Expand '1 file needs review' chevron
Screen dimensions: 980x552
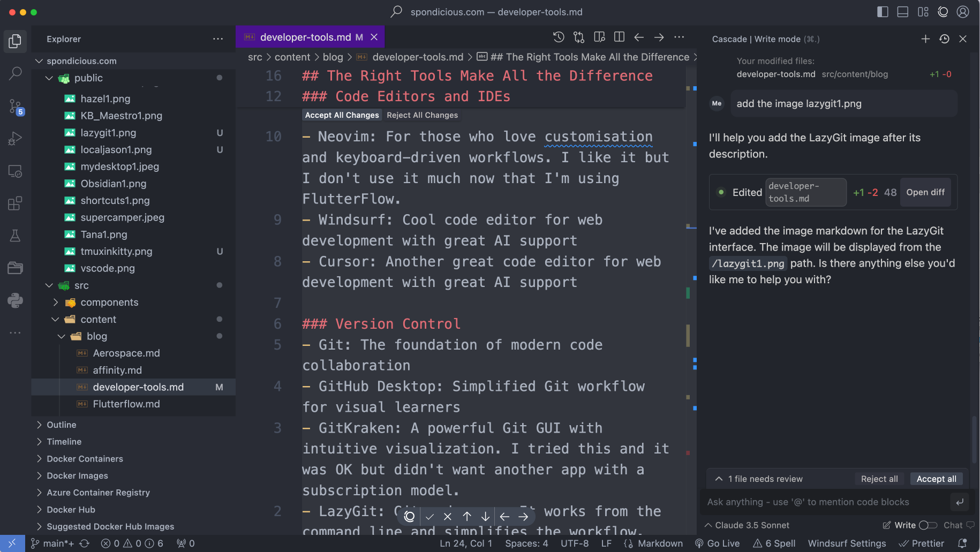pos(719,479)
